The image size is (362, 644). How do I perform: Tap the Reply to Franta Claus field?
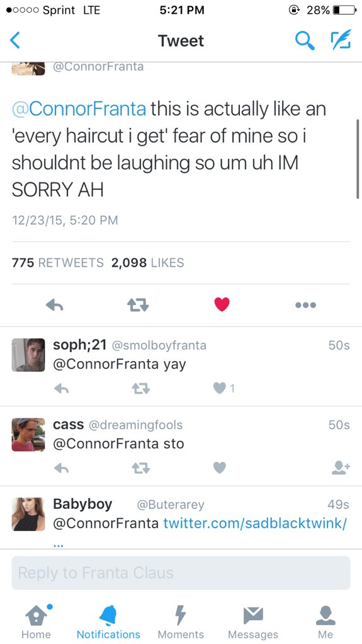coord(181,573)
